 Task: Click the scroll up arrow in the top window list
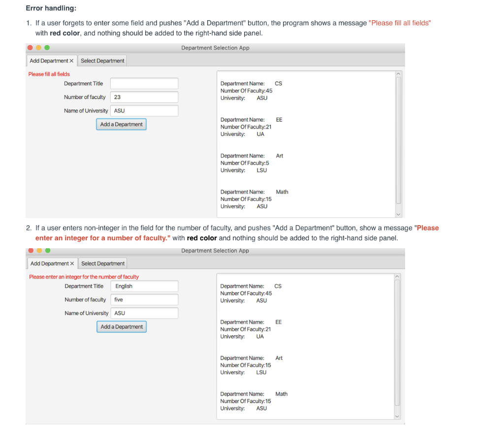[398, 74]
